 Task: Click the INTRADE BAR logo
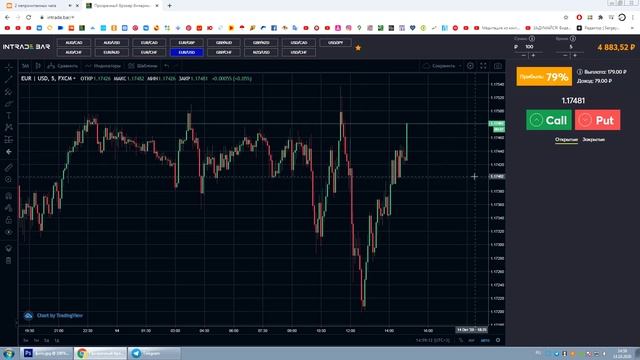[27, 47]
